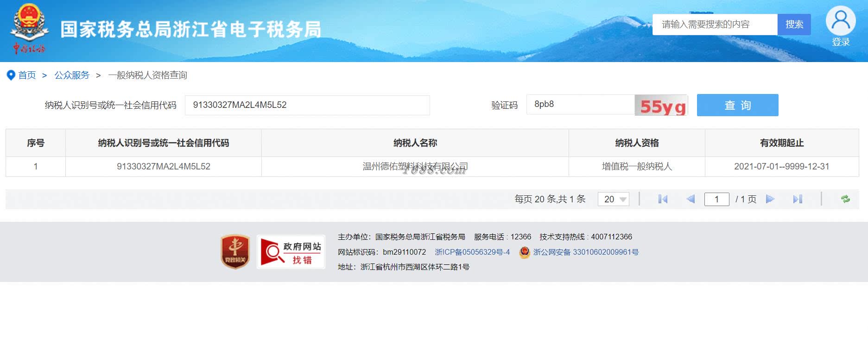
Task: Navigate to 首页 breadcrumb
Action: pos(27,75)
